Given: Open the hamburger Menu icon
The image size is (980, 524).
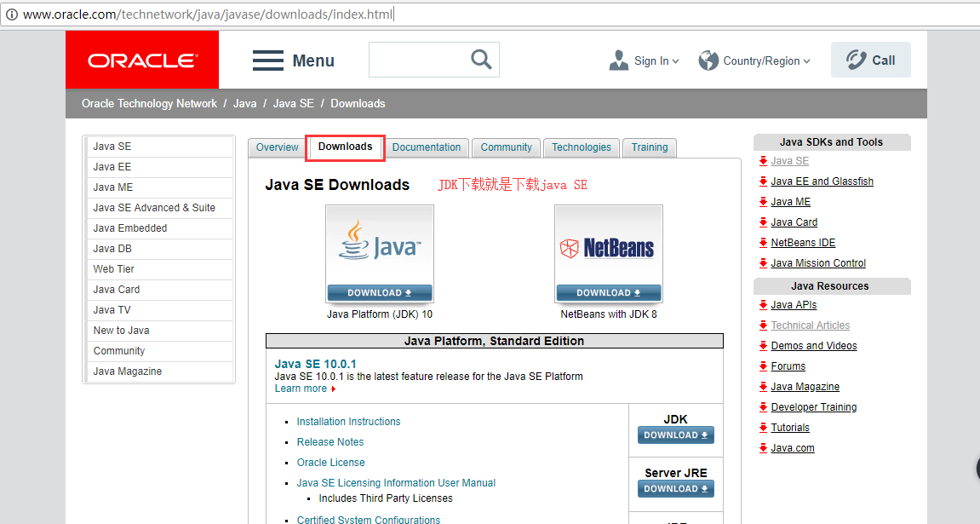Looking at the screenshot, I should 268,60.
